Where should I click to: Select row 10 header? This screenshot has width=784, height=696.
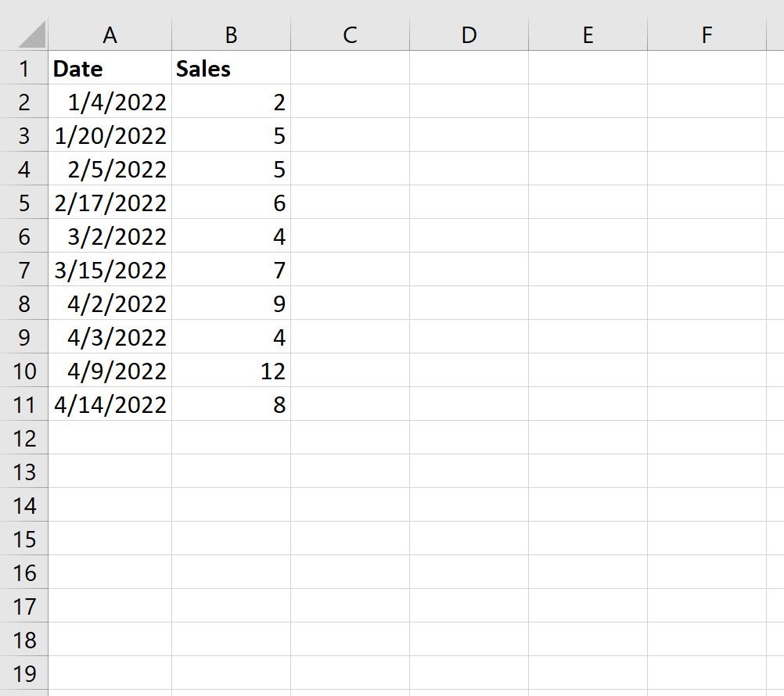(x=24, y=371)
